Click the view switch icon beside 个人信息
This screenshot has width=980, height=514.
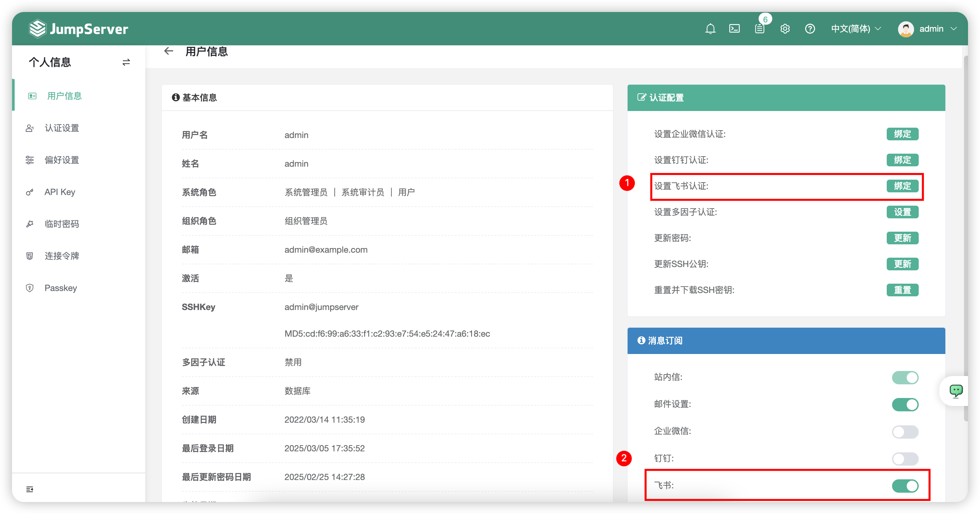point(126,62)
